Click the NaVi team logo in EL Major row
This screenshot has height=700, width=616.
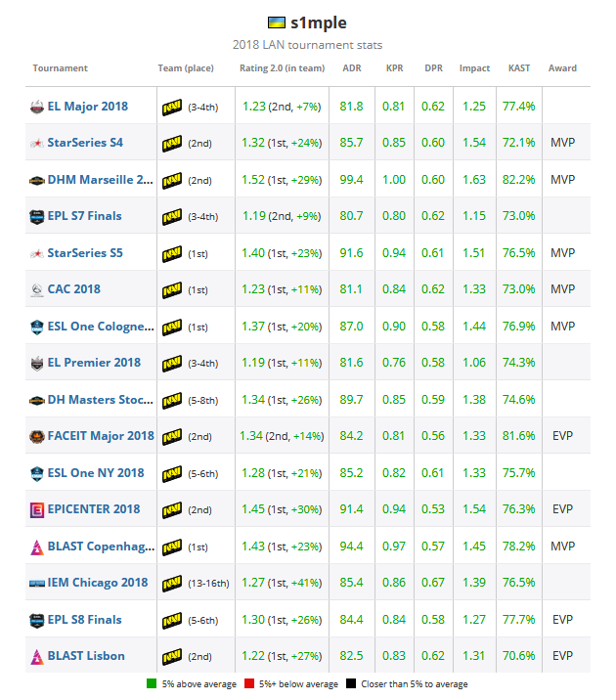tap(172, 108)
